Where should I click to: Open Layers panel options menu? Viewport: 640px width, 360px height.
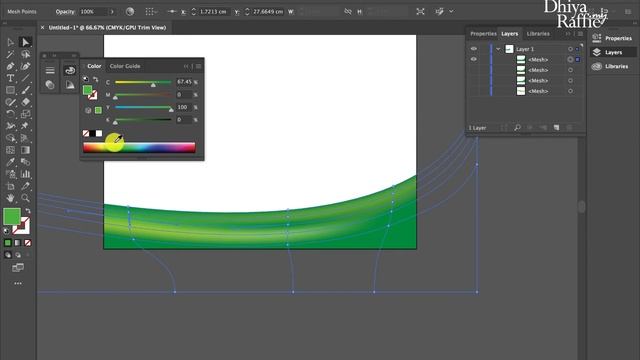click(580, 34)
